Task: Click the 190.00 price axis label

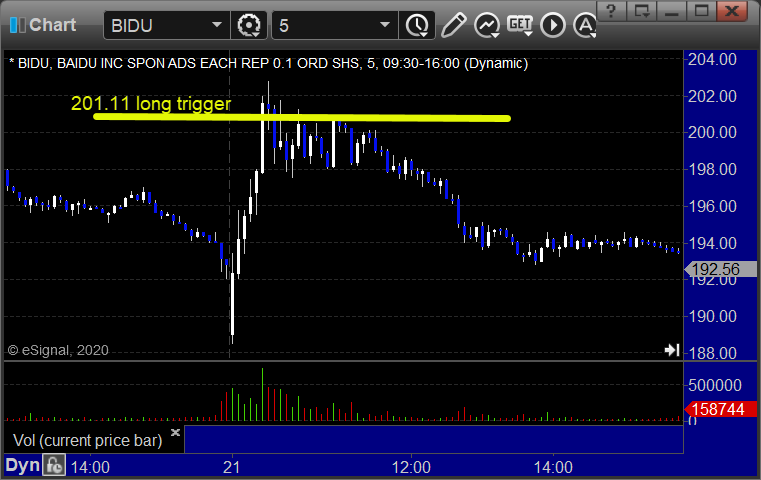Action: pyautogui.click(x=712, y=316)
